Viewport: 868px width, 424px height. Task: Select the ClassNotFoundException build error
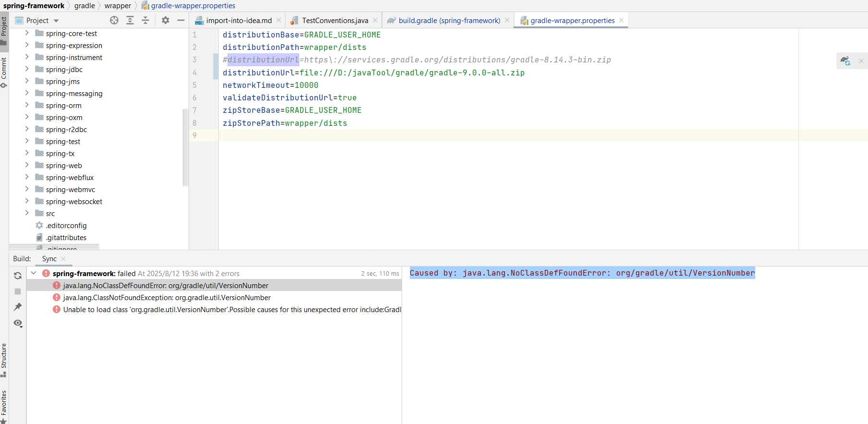tap(214, 298)
